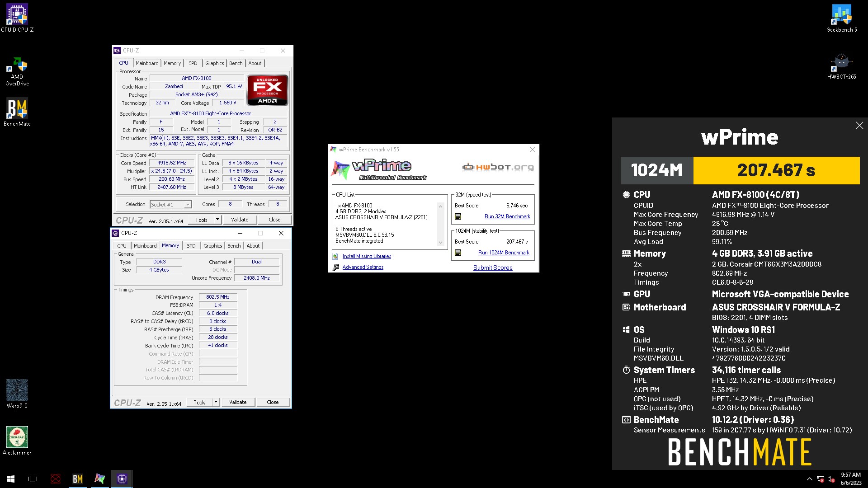Click the disconnected network tray icon

(820, 479)
